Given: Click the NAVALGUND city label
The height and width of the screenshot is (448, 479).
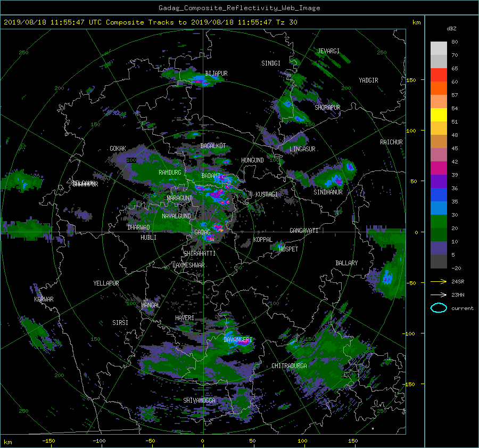Looking at the screenshot, I should point(176,216).
